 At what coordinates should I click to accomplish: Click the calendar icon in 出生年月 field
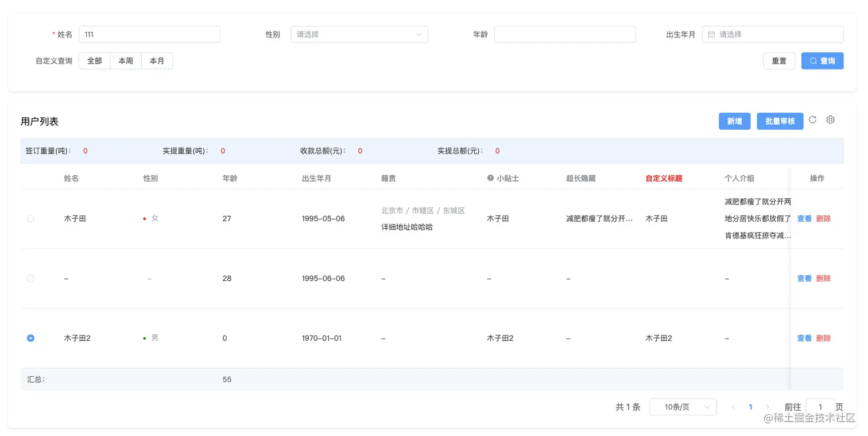[x=711, y=34]
